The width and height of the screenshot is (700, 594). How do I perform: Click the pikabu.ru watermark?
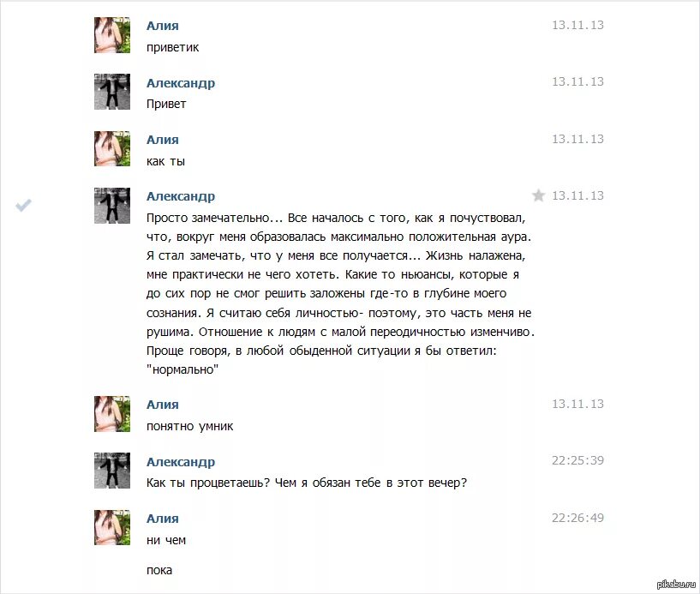[676, 585]
